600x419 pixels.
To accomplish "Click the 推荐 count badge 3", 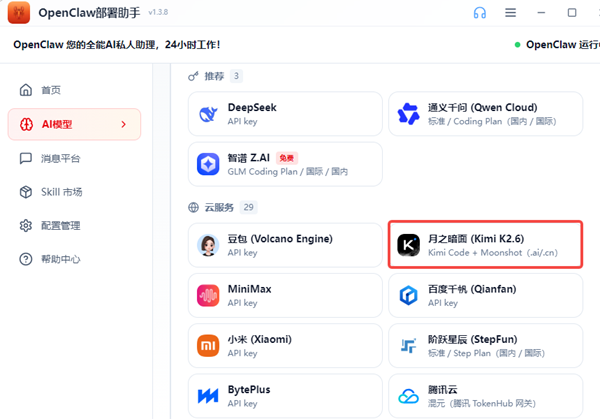I will click(236, 76).
